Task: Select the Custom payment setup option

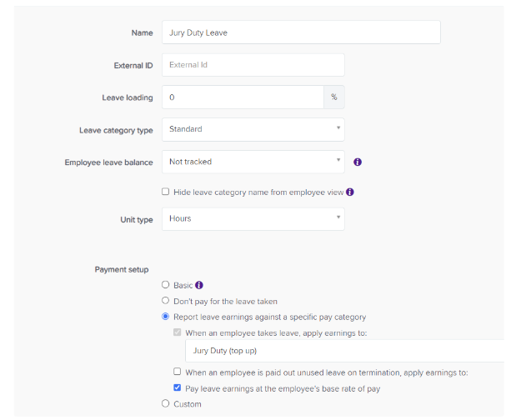Action: click(x=166, y=404)
